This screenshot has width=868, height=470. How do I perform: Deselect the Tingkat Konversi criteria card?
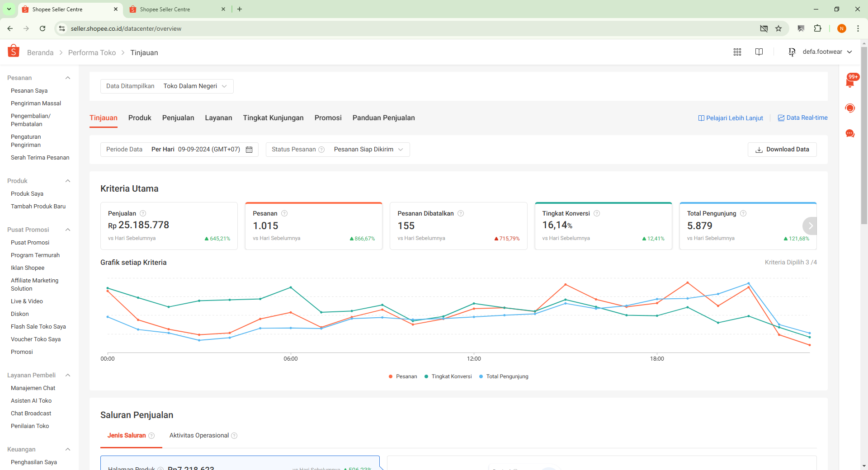coord(604,226)
